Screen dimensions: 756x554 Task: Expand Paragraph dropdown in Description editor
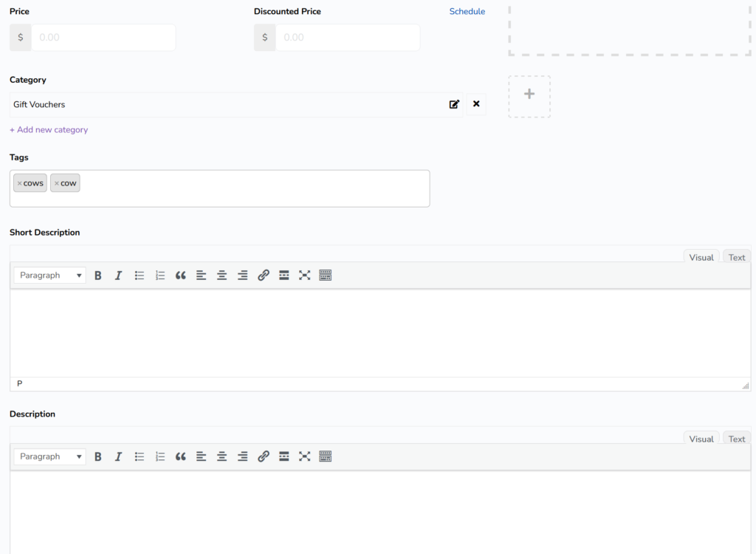coord(50,456)
